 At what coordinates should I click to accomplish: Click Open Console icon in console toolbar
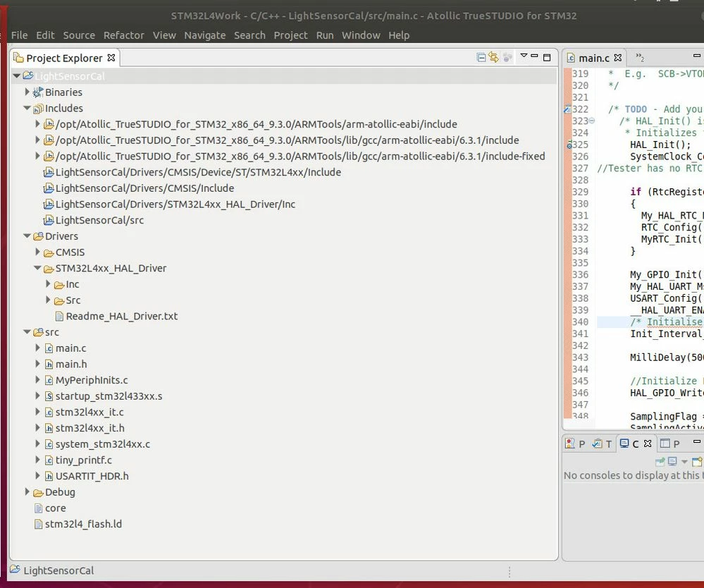click(x=697, y=461)
